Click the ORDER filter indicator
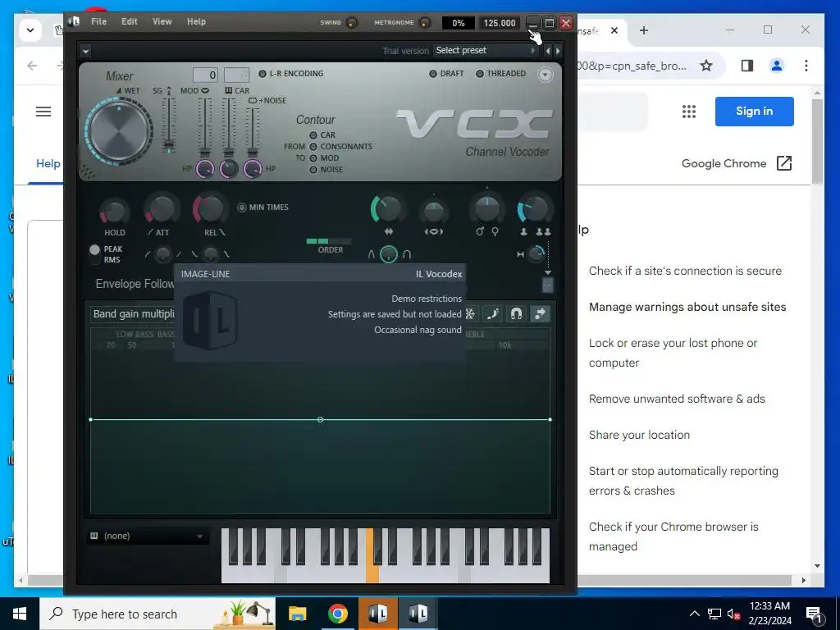Screen dimensions: 840x630 (329, 242)
